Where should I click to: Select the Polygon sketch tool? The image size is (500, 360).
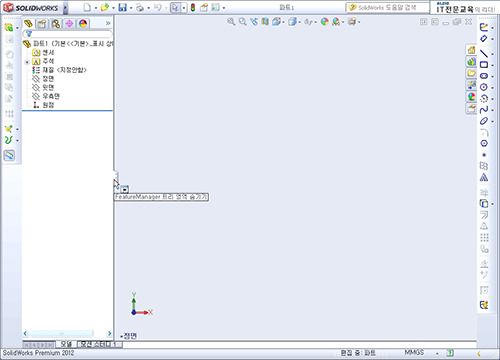pos(484,143)
